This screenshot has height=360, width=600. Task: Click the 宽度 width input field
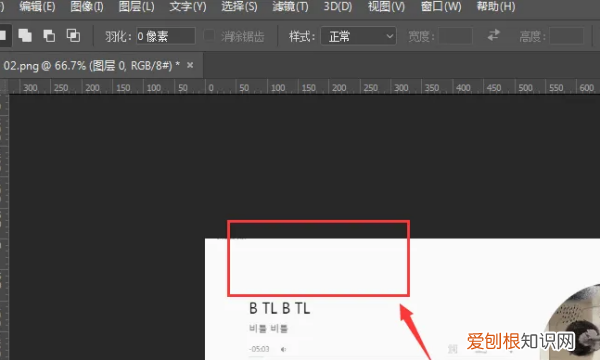pos(455,36)
